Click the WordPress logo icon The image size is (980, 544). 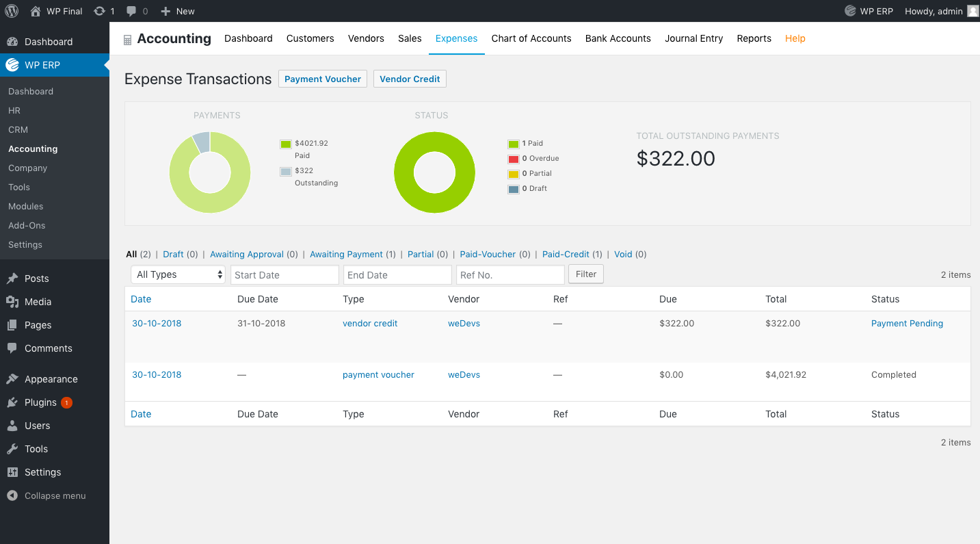click(12, 11)
